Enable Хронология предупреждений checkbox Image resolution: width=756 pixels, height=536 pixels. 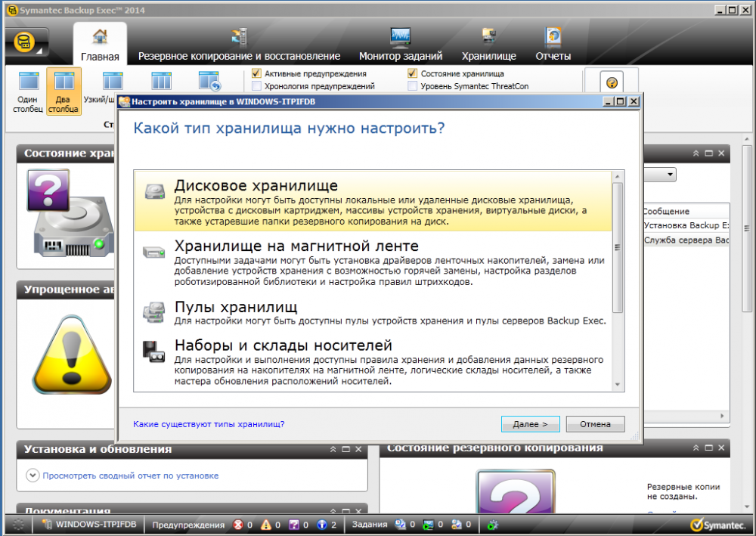click(x=256, y=86)
